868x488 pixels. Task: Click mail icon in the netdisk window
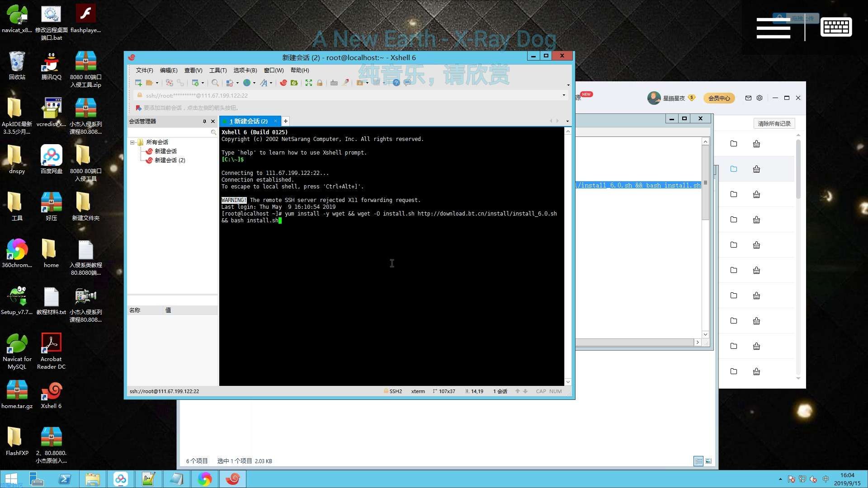[x=748, y=98]
